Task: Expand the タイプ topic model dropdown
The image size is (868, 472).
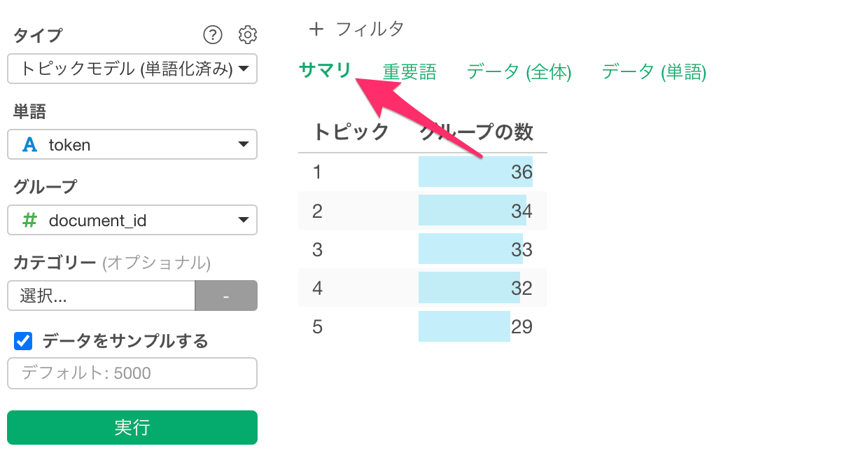Action: 132,69
